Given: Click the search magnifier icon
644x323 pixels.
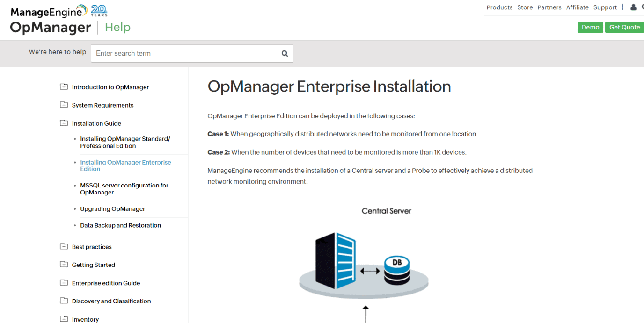Looking at the screenshot, I should coord(285,53).
